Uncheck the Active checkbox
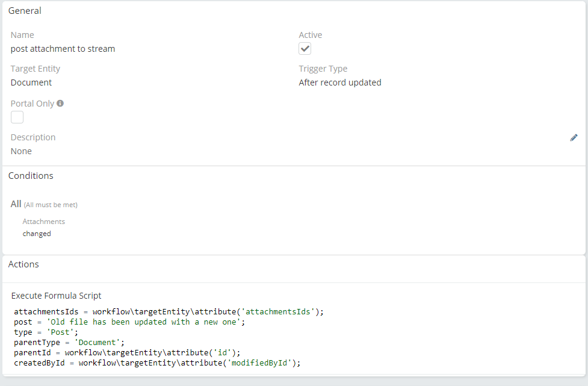The image size is (588, 386). (305, 49)
